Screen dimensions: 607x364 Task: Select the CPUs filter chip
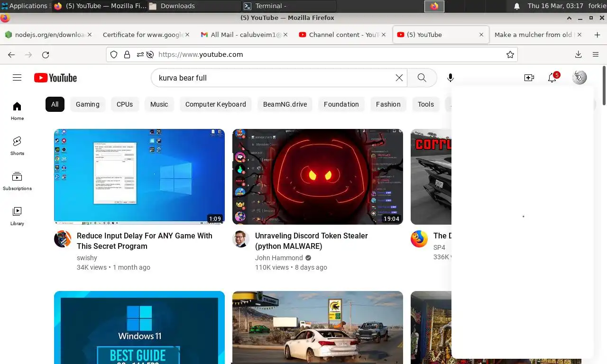125,104
